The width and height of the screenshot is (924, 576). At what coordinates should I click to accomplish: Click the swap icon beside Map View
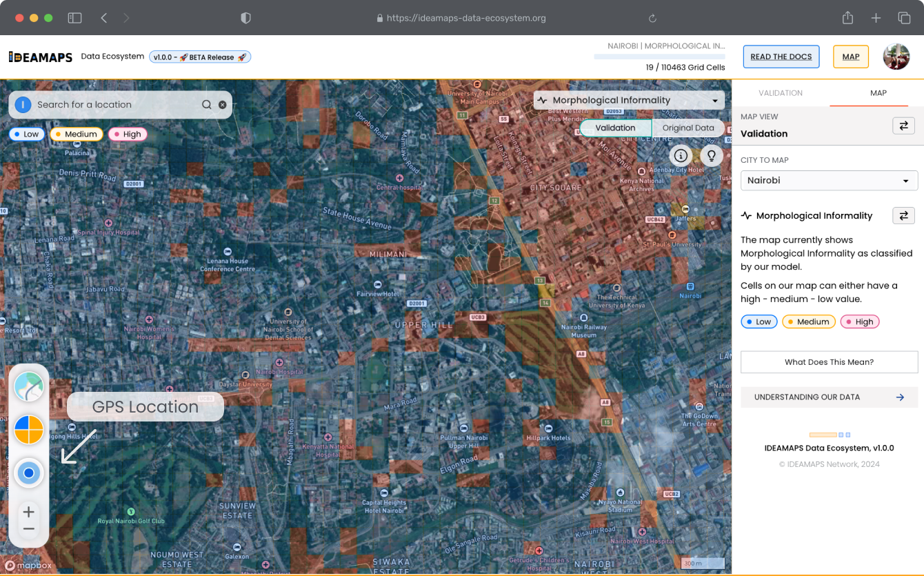point(903,126)
